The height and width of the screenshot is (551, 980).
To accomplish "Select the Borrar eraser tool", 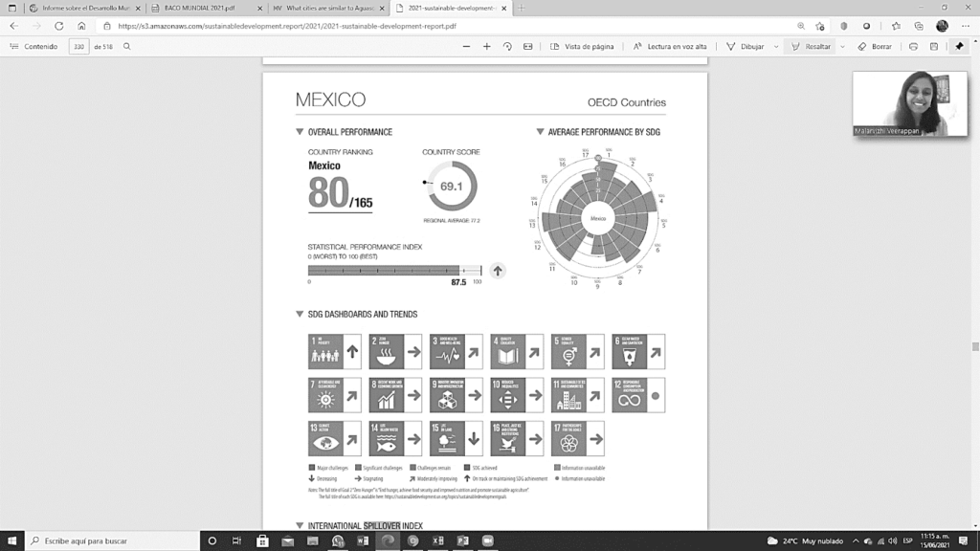I will pos(875,46).
